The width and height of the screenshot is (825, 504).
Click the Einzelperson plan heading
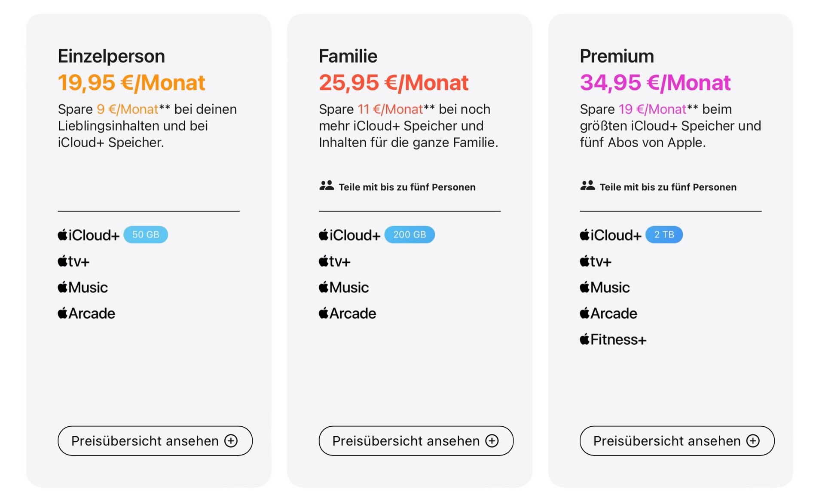pyautogui.click(x=111, y=56)
